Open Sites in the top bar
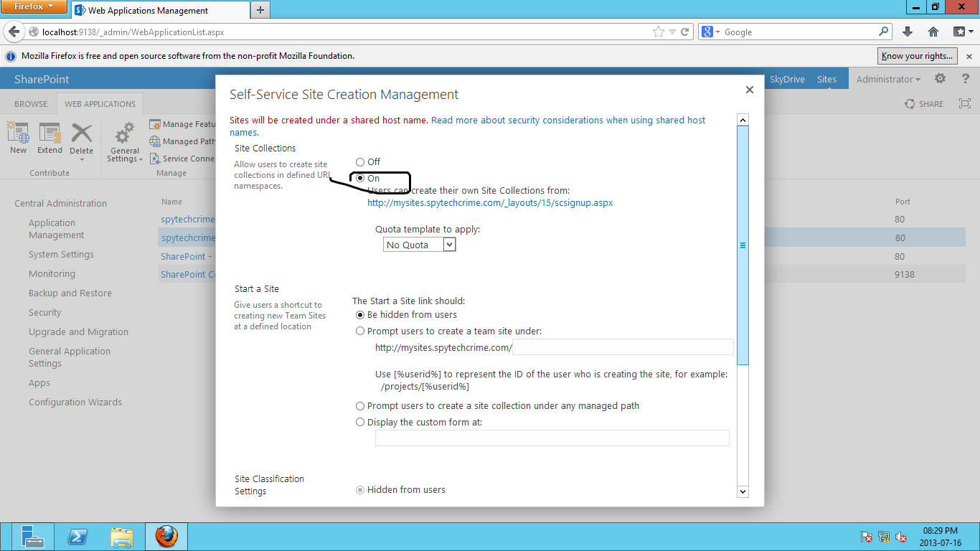The width and height of the screenshot is (980, 551). (x=826, y=79)
